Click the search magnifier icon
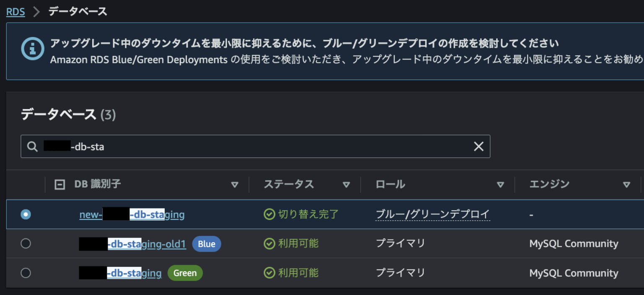644x295 pixels. (32, 146)
